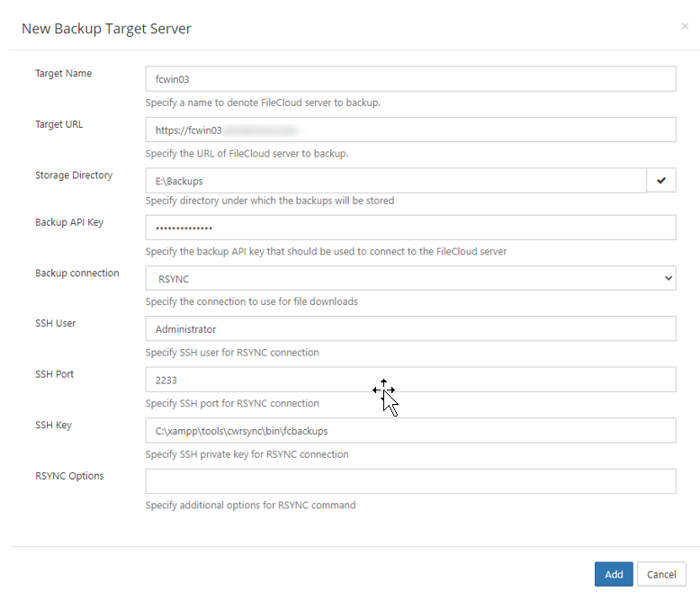Image resolution: width=700 pixels, height=610 pixels.
Task: Select the SSH Key path input
Action: coord(410,431)
